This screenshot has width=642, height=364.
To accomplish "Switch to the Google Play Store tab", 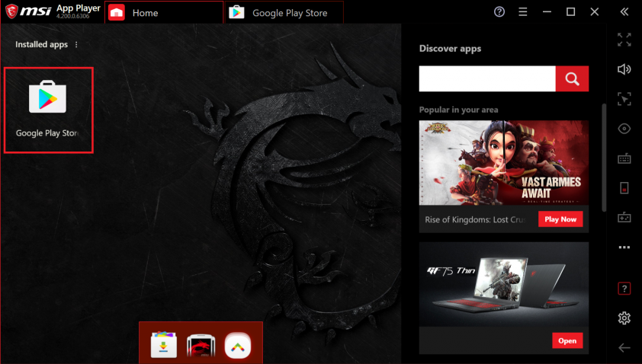I will tap(284, 13).
